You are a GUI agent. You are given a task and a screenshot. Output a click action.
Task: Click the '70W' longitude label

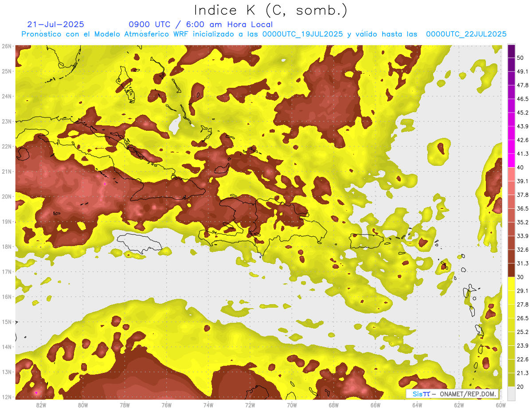[292, 405]
